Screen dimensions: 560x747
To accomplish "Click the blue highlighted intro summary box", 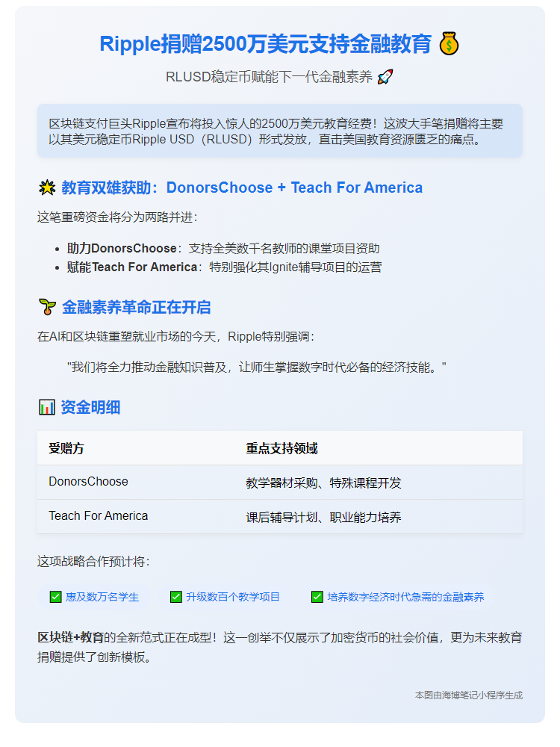I will [280, 131].
